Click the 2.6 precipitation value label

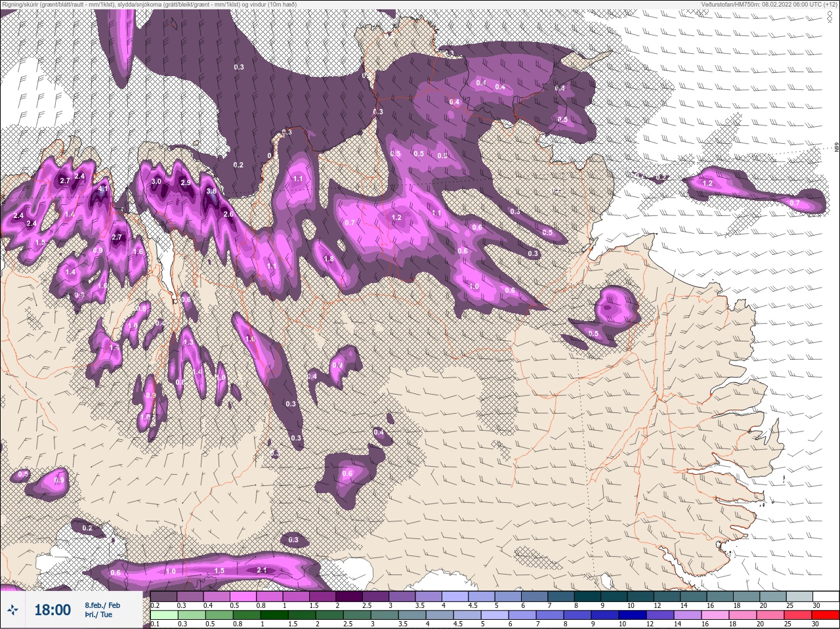point(228,214)
